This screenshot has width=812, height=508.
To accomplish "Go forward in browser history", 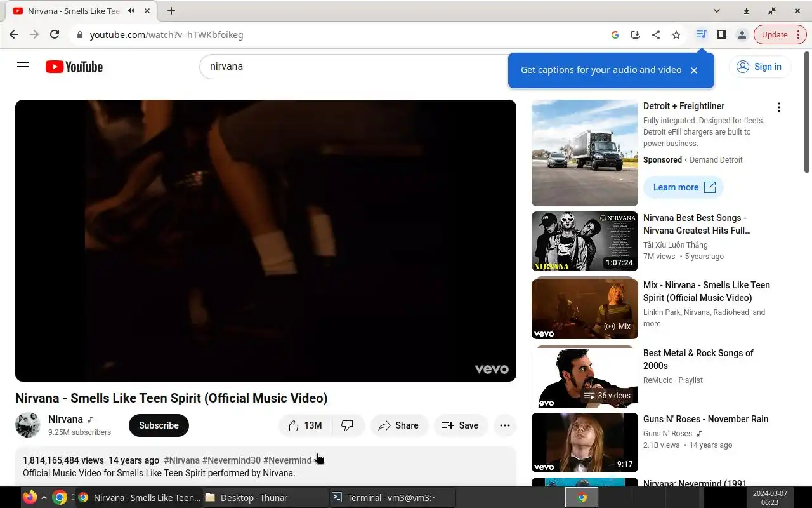I will click(x=34, y=35).
